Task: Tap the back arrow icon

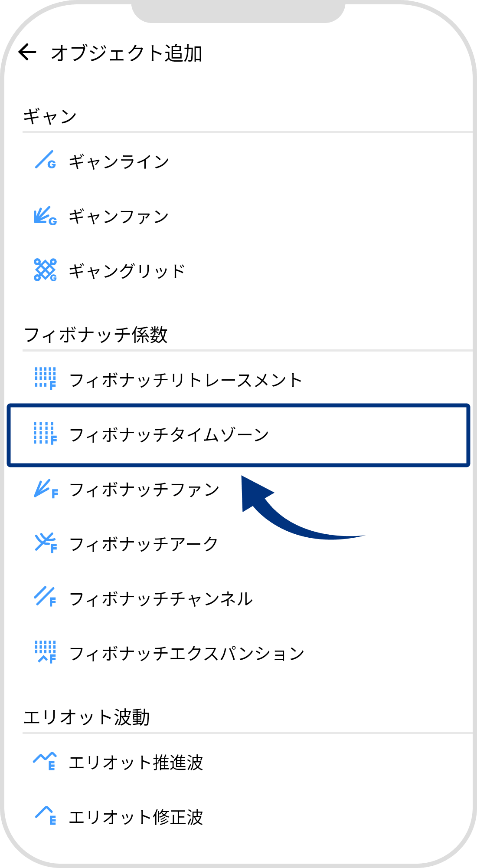Action: coord(27,52)
